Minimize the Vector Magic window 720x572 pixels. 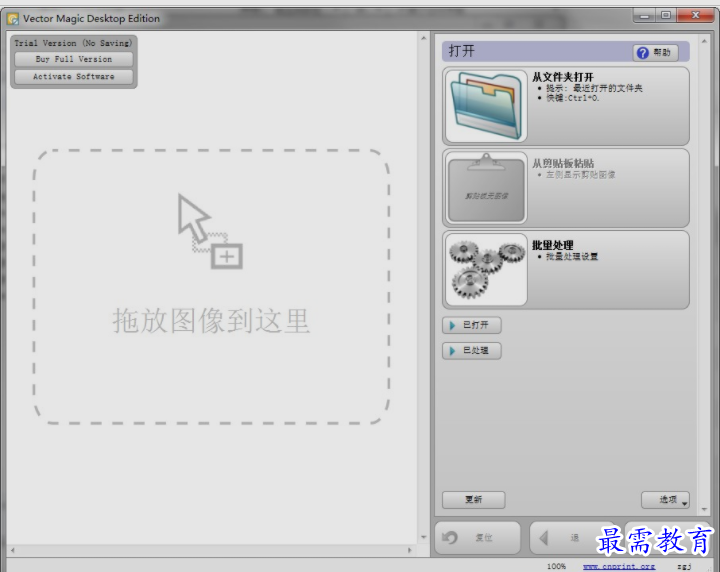(644, 16)
